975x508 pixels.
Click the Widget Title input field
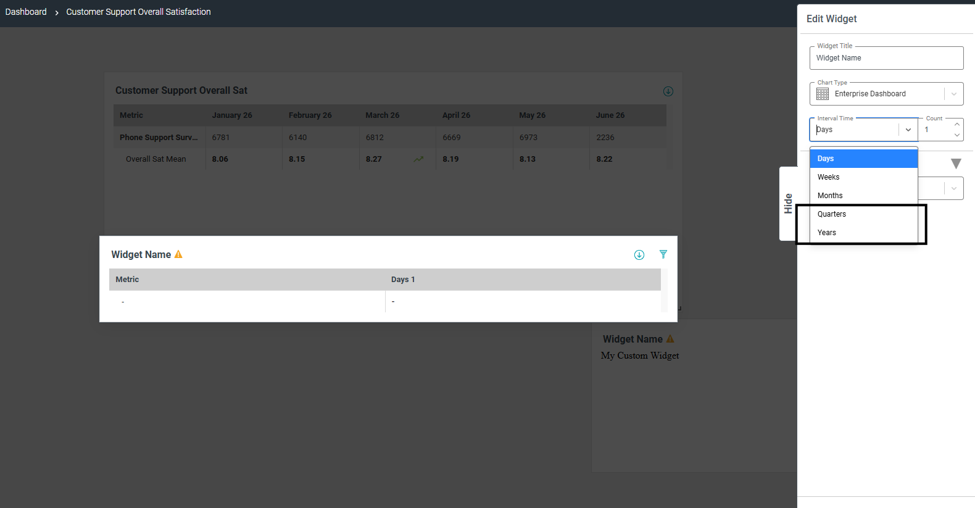[x=886, y=58]
